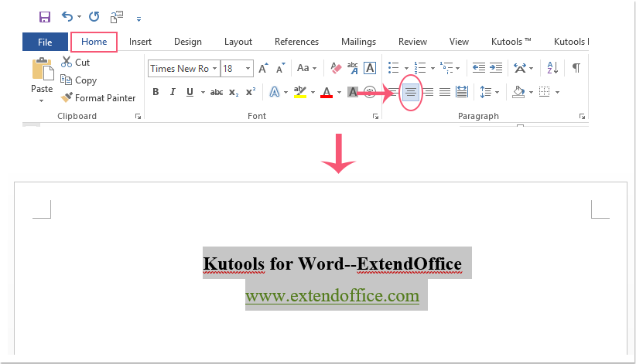
Task: Click the Sort A-Z icon
Action: pos(552,68)
